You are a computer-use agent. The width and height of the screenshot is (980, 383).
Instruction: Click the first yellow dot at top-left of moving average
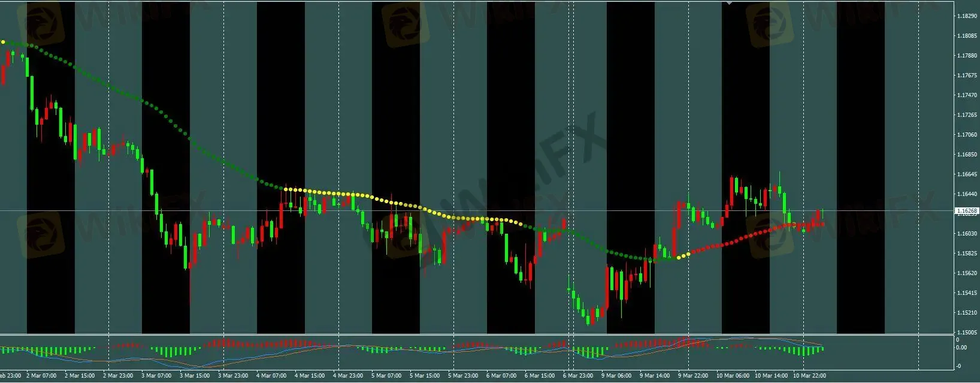[x=3, y=42]
